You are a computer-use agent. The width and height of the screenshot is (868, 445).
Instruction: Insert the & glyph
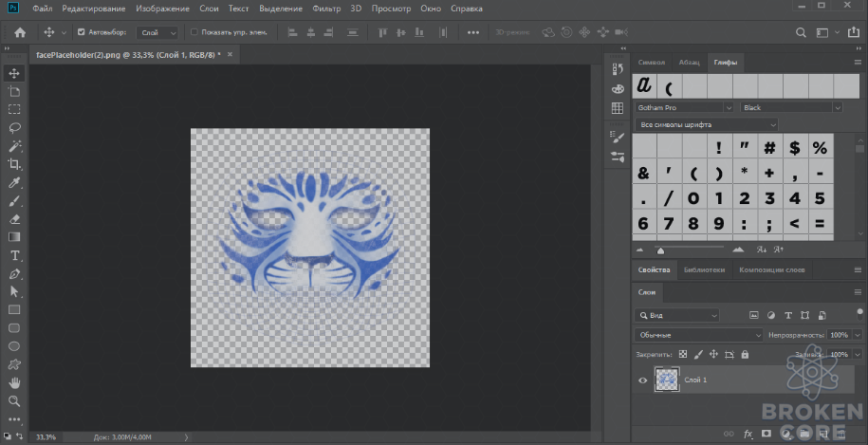click(643, 174)
